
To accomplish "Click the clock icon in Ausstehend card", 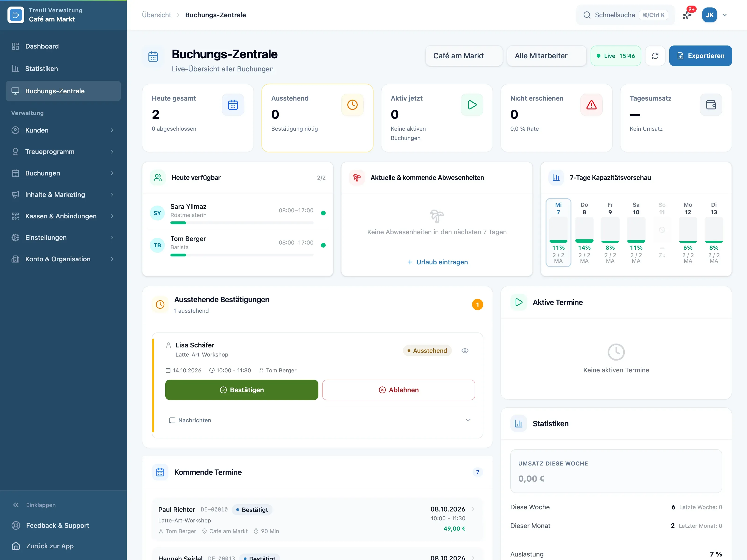I will 352,105.
